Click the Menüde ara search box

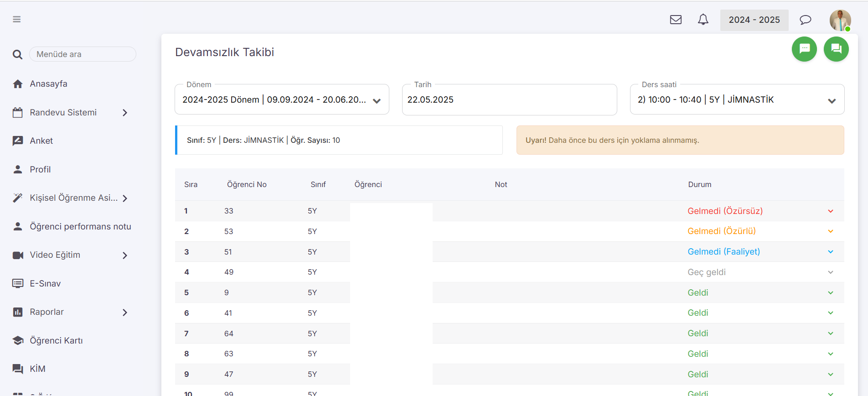point(83,54)
